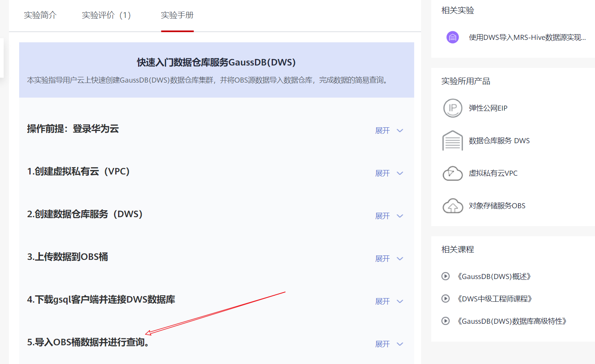Viewport: 595px width, 364px height.
Task: Expand 2.创建数据仓库服务（DWS）via 展开
Action: tap(389, 216)
